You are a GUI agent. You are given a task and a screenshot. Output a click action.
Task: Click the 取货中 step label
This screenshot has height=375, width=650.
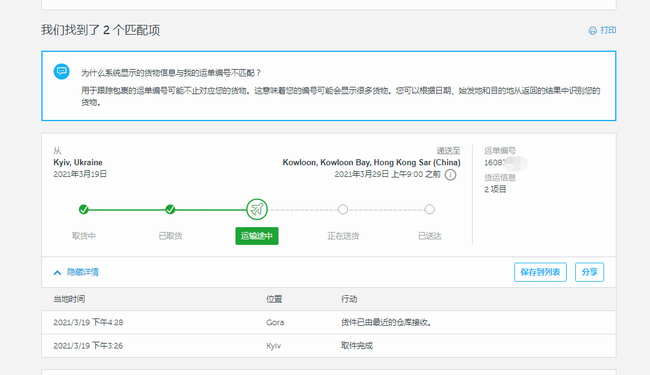(x=84, y=236)
